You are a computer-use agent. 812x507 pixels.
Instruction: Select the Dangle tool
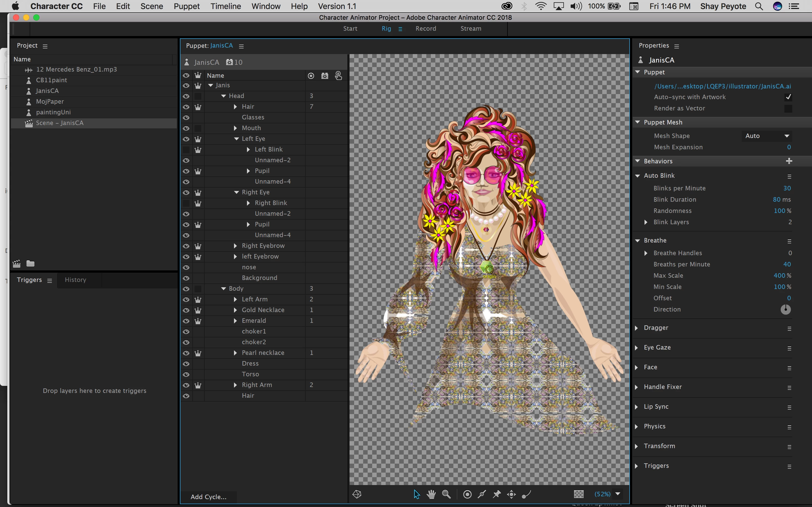coord(526,494)
